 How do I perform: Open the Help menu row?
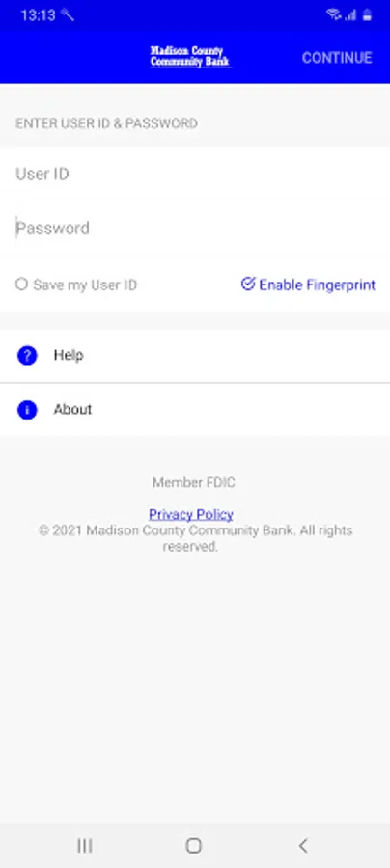(195, 355)
